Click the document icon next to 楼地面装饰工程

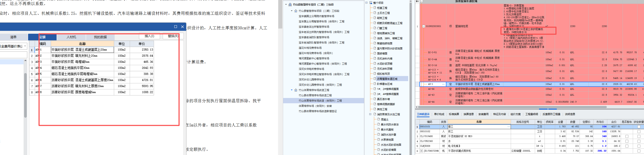pos(375,33)
